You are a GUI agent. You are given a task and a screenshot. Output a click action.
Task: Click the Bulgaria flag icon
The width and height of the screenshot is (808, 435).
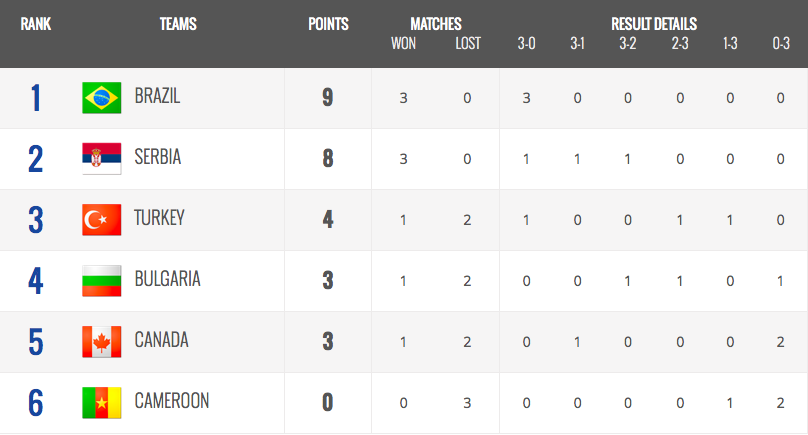coord(102,281)
